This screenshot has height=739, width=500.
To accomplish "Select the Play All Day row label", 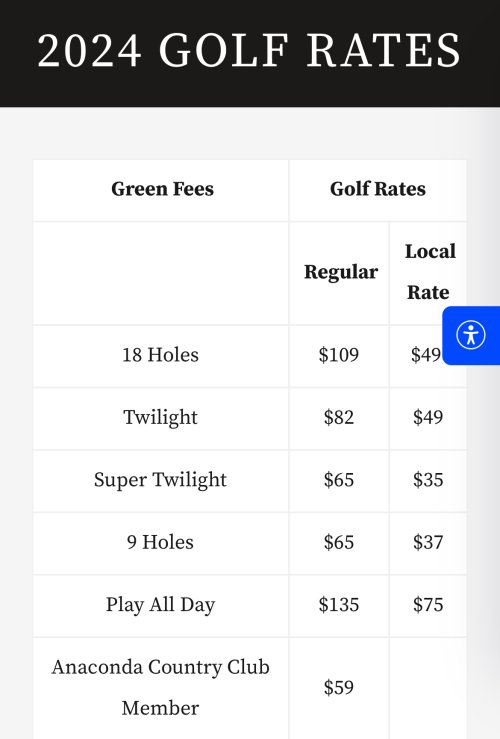I will click(160, 605).
